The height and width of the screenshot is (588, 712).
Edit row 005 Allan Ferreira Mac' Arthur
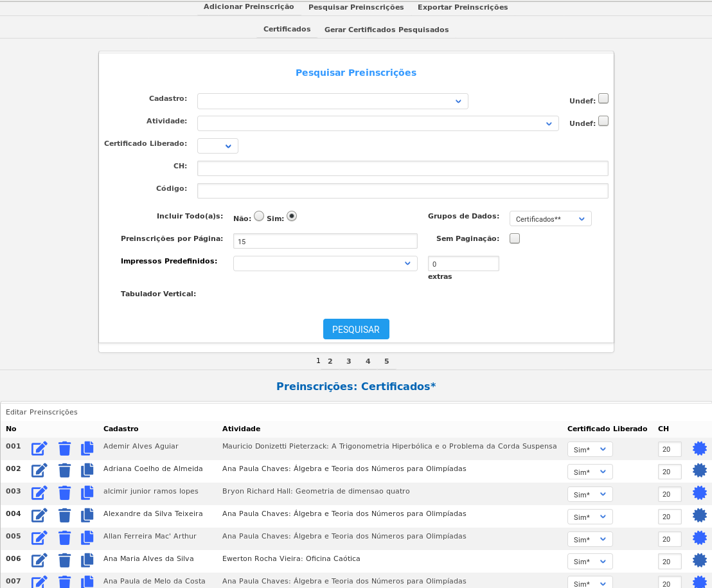[39, 539]
